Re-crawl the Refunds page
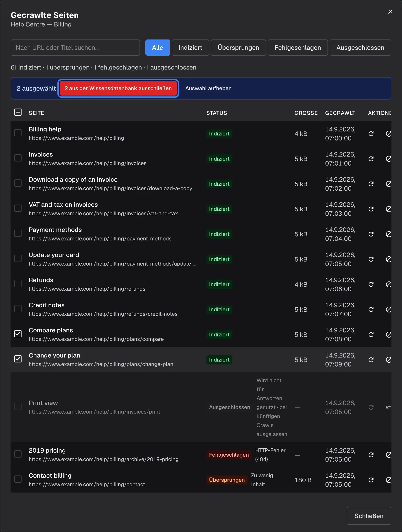402x532 pixels. (371, 285)
